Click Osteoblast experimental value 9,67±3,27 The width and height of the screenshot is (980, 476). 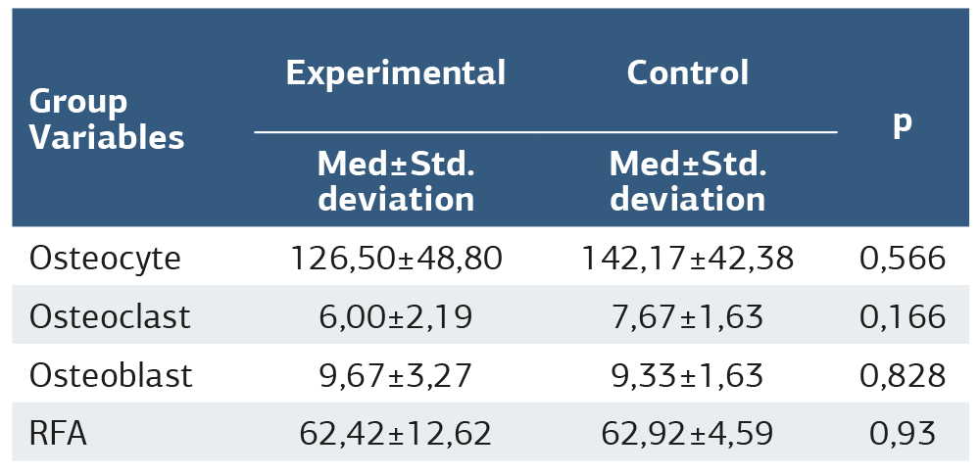(395, 374)
